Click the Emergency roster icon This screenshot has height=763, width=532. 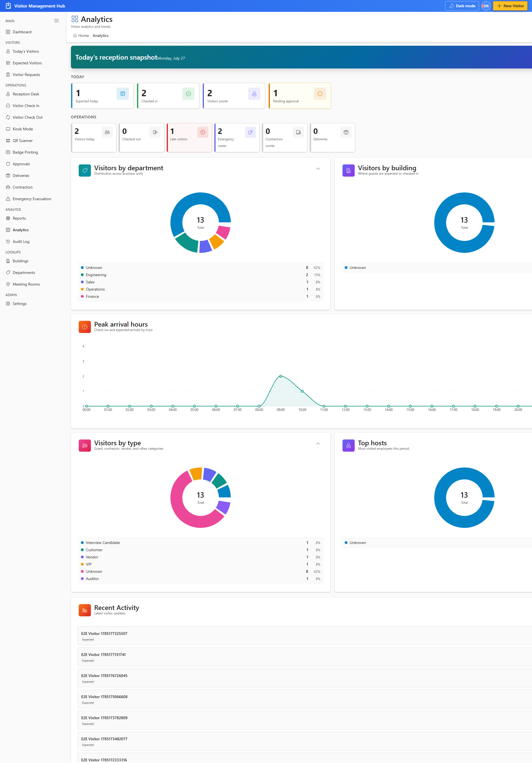point(250,132)
